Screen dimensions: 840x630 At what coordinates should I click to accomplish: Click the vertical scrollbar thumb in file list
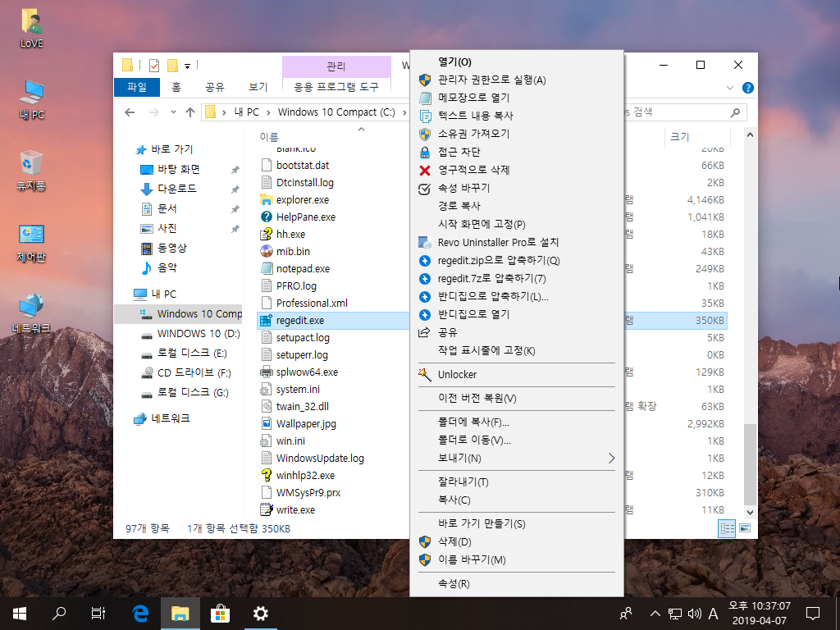750,464
